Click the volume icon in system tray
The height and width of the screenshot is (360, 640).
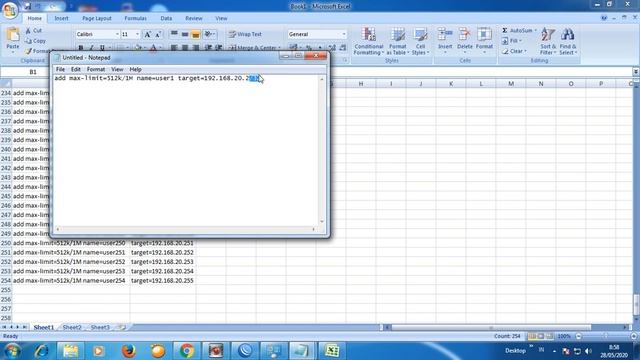[x=588, y=351]
